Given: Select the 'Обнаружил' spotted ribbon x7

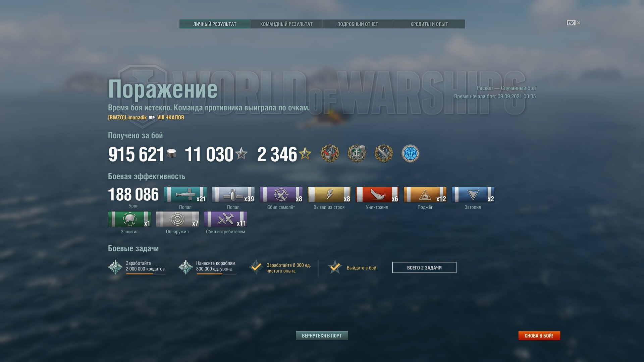Looking at the screenshot, I should point(177,219).
